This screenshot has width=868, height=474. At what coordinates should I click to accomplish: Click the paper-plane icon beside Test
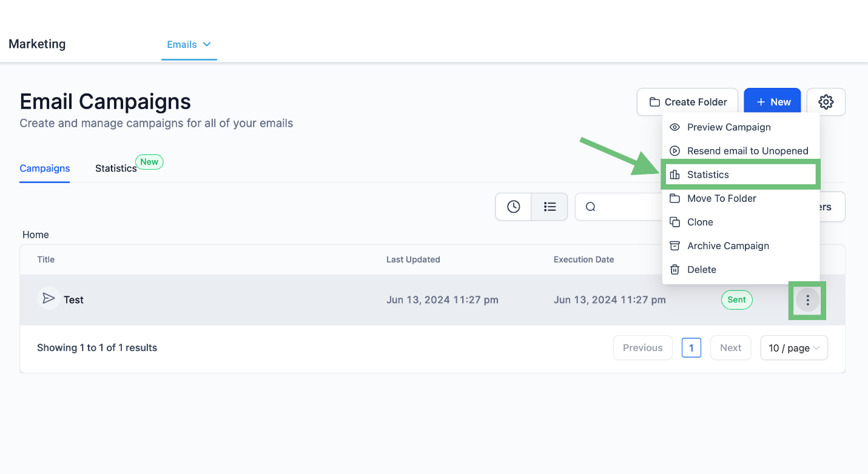coord(49,299)
